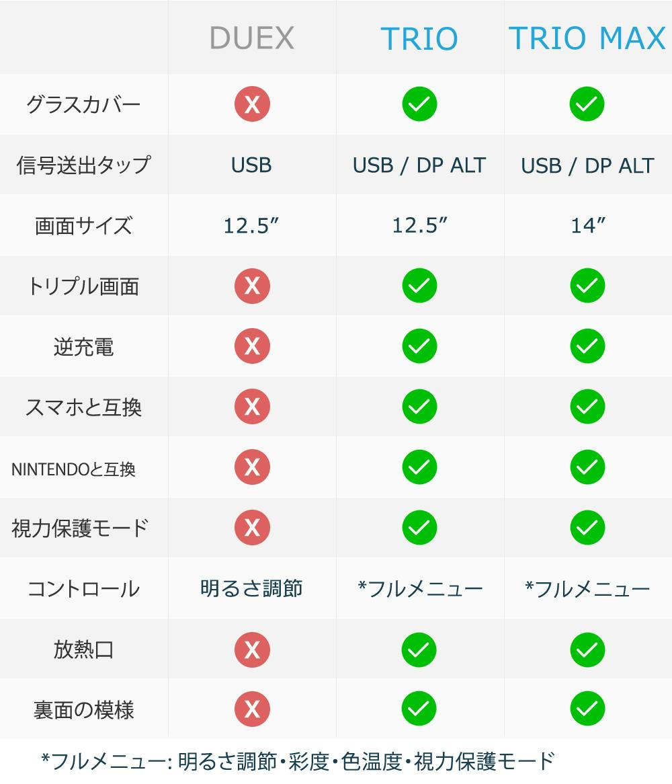Click DUEX's 明るさ調節 control text
Screen dimensions: 672x784
point(252,589)
